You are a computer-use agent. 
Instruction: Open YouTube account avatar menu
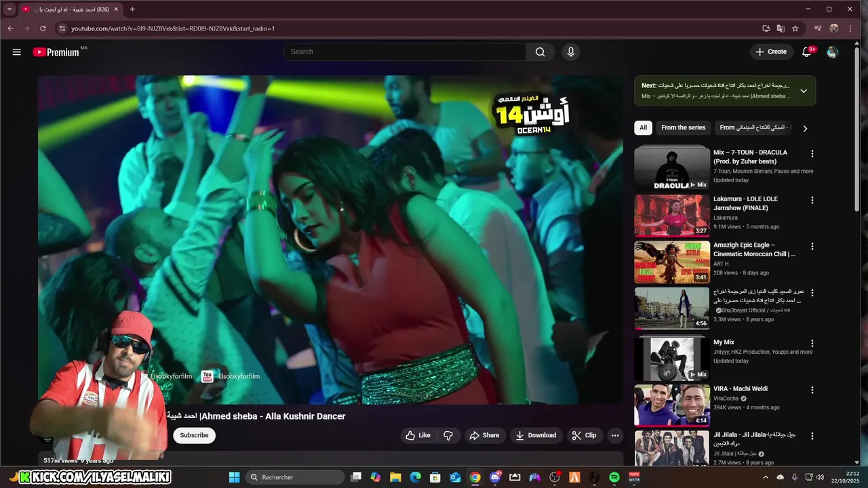click(833, 52)
